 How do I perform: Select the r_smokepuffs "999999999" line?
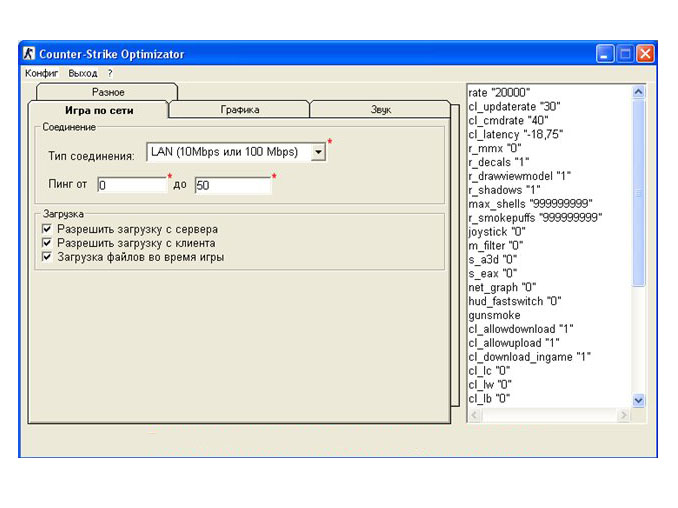(x=535, y=217)
